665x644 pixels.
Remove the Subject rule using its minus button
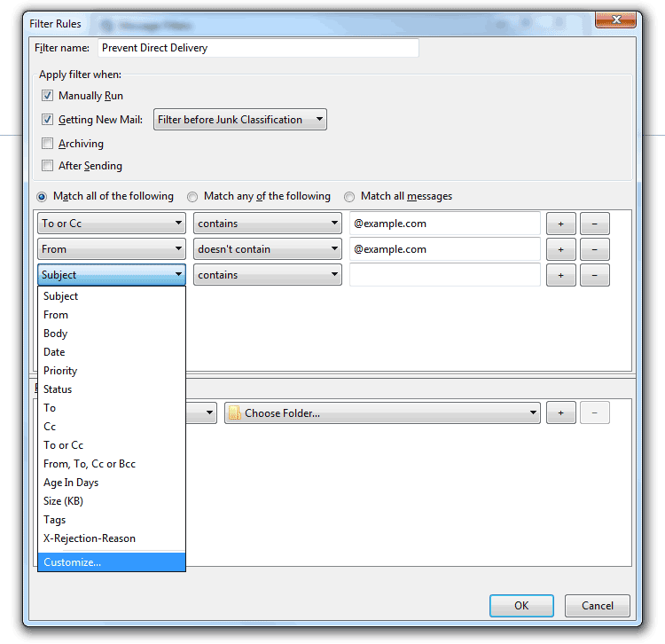click(594, 275)
